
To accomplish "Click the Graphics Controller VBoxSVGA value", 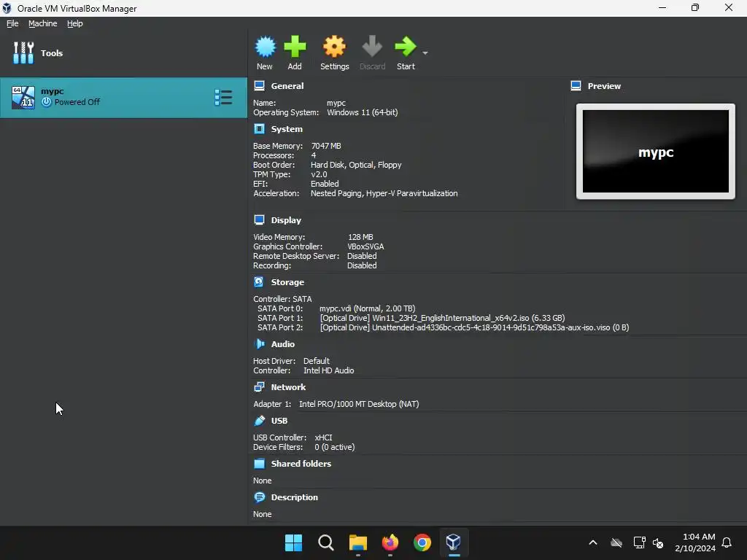I will [366, 246].
